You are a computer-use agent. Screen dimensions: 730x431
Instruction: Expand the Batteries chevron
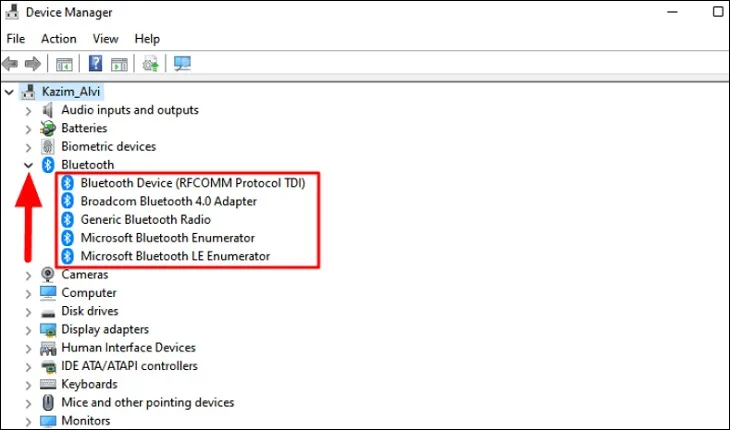[28, 129]
